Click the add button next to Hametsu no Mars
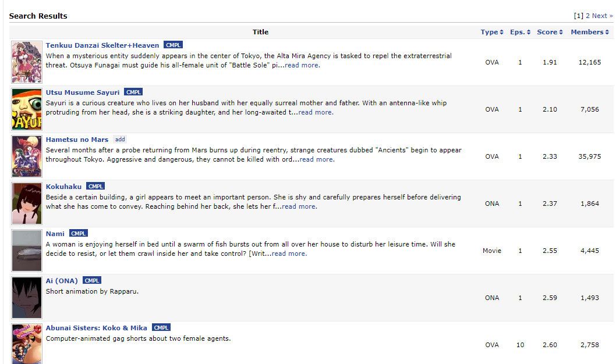 pyautogui.click(x=120, y=139)
